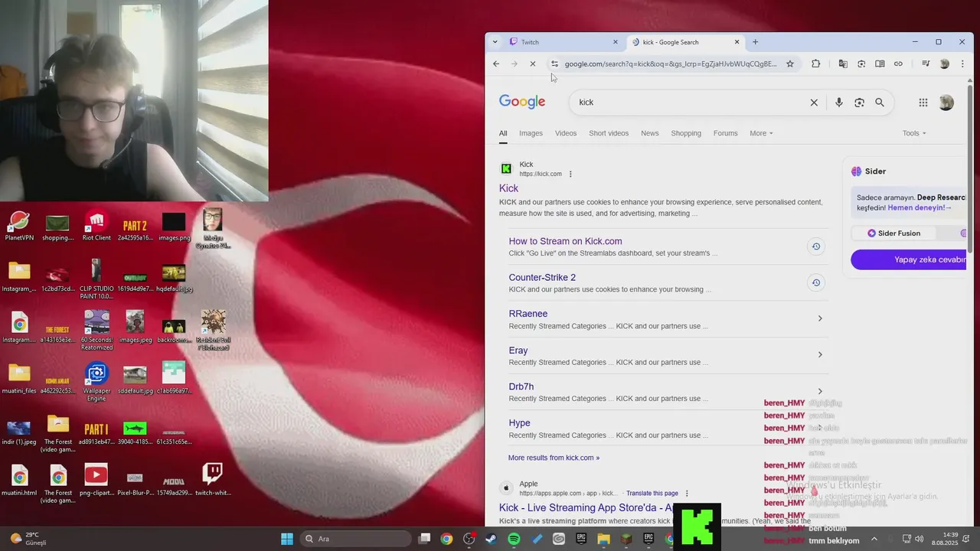Open the Google apps grid
Image resolution: width=980 pixels, height=551 pixels.
923,103
